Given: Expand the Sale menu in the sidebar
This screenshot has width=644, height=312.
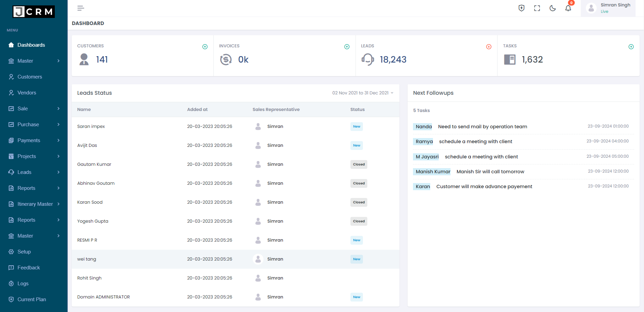Looking at the screenshot, I should [22, 108].
